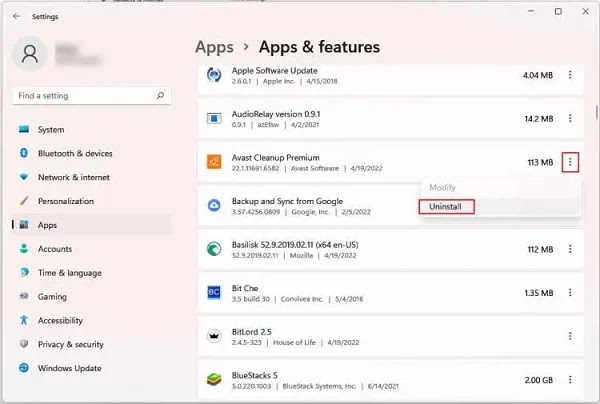The width and height of the screenshot is (600, 404).
Task: Open three-dot menu for Bit Che
Action: 570,293
